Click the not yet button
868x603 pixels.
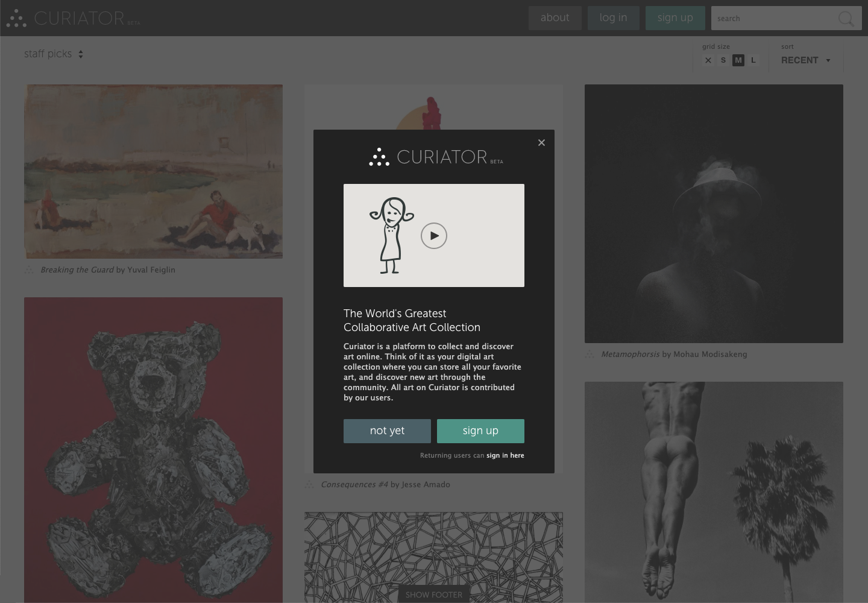pyautogui.click(x=387, y=431)
